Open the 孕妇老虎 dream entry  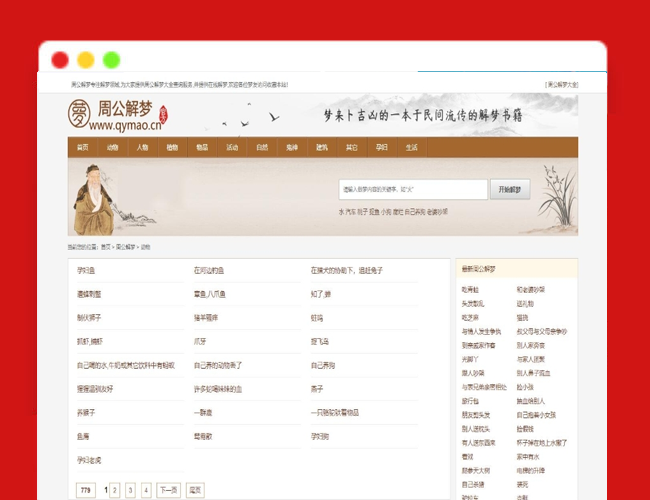coord(89,460)
